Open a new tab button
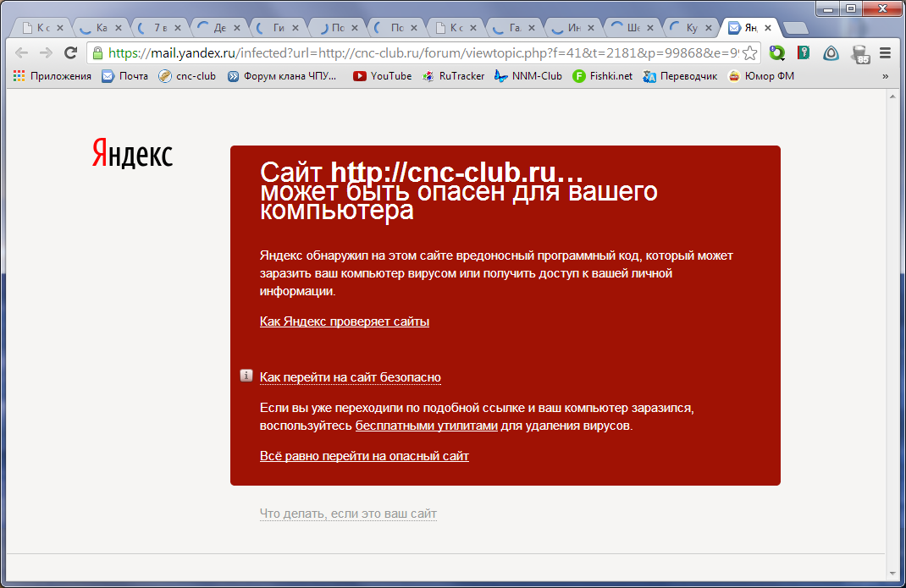 tap(796, 28)
